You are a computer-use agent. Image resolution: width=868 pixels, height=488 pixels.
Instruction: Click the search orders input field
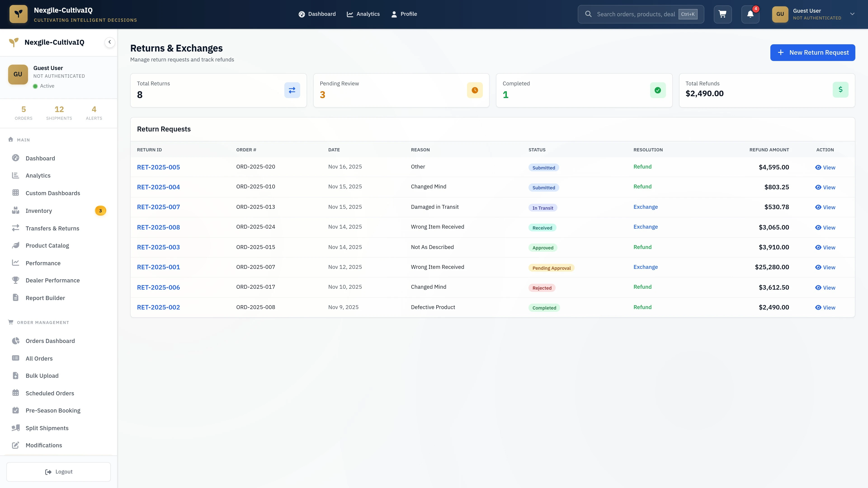(640, 14)
